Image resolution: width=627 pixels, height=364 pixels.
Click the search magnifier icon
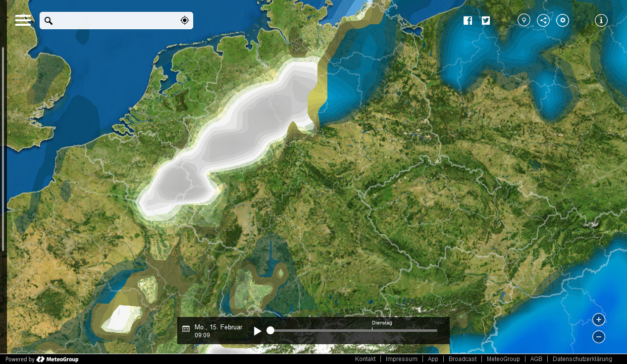pyautogui.click(x=48, y=20)
